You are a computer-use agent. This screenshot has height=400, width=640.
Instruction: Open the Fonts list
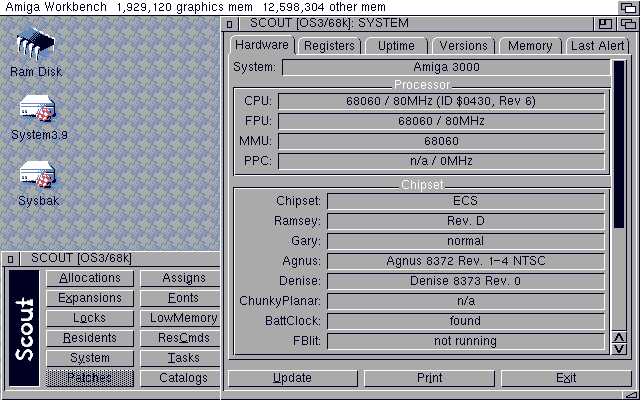pyautogui.click(x=180, y=298)
